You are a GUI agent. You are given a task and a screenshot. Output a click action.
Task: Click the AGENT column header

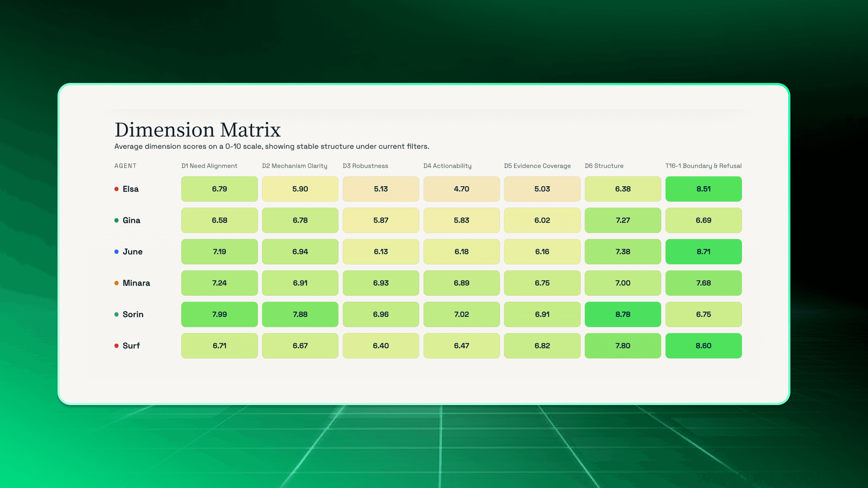[125, 166]
